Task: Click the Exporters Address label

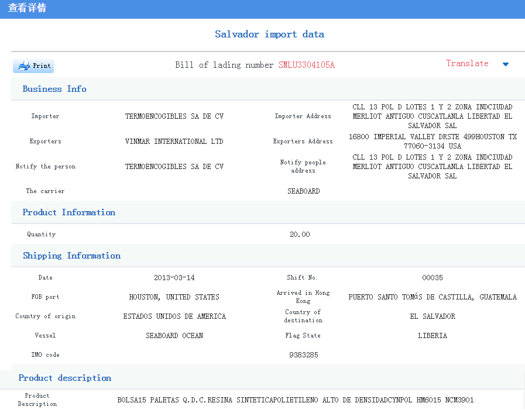Action: coord(303,141)
